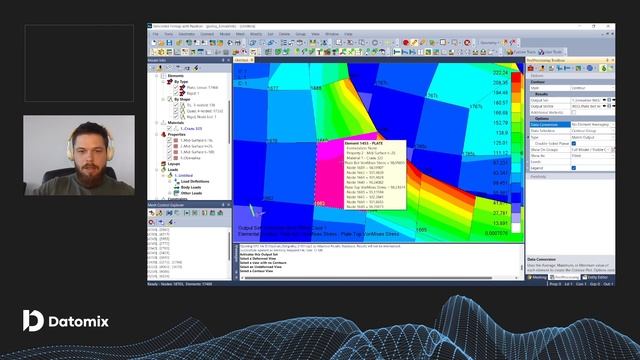
Task: Toggle the Legend checkbox
Action: [x=573, y=168]
